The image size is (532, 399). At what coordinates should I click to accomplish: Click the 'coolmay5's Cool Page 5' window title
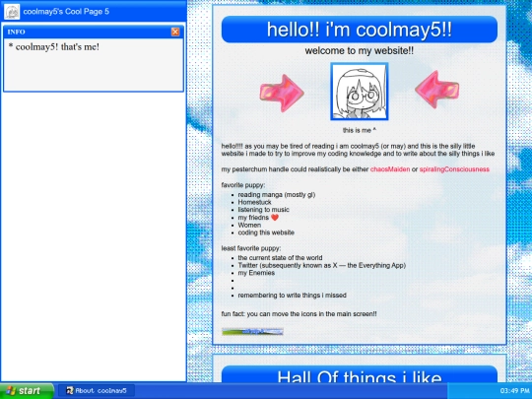66,12
